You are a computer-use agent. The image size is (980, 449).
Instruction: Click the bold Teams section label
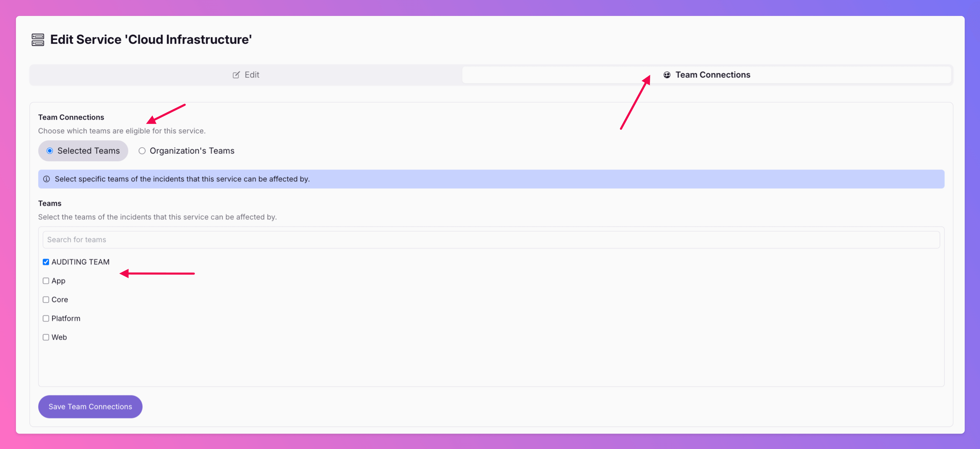(49, 203)
